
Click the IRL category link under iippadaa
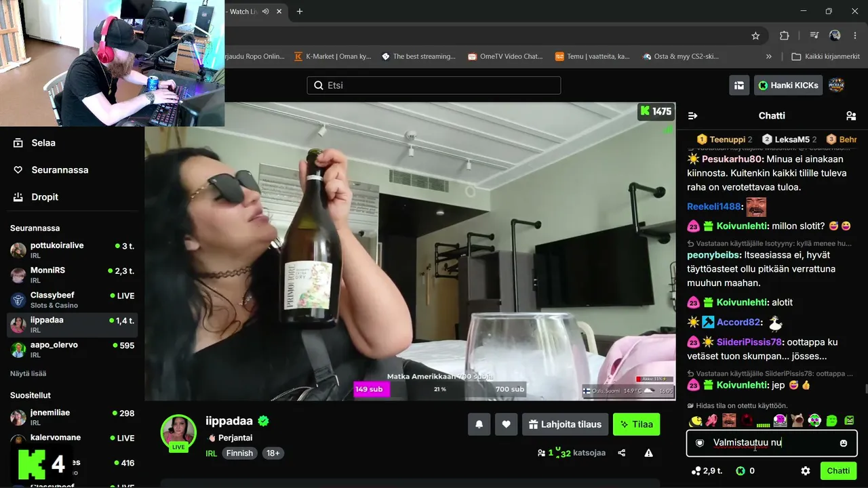tap(211, 453)
